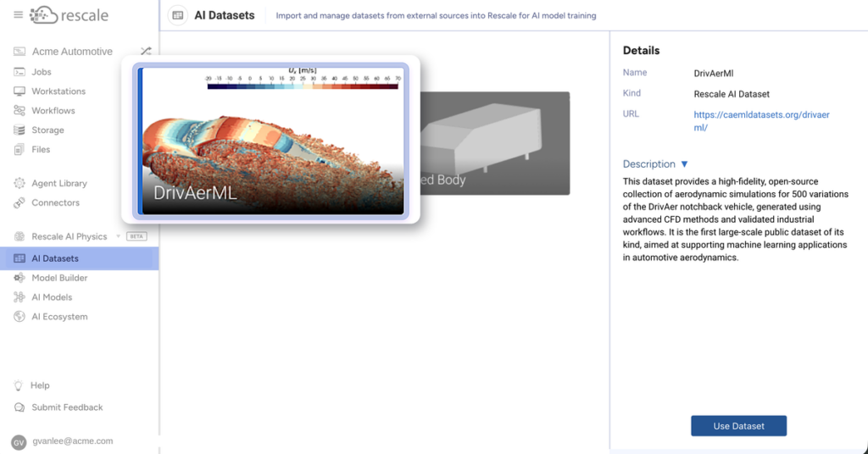Image resolution: width=868 pixels, height=454 pixels.
Task: Click the DrivAerMl name value
Action: (713, 73)
